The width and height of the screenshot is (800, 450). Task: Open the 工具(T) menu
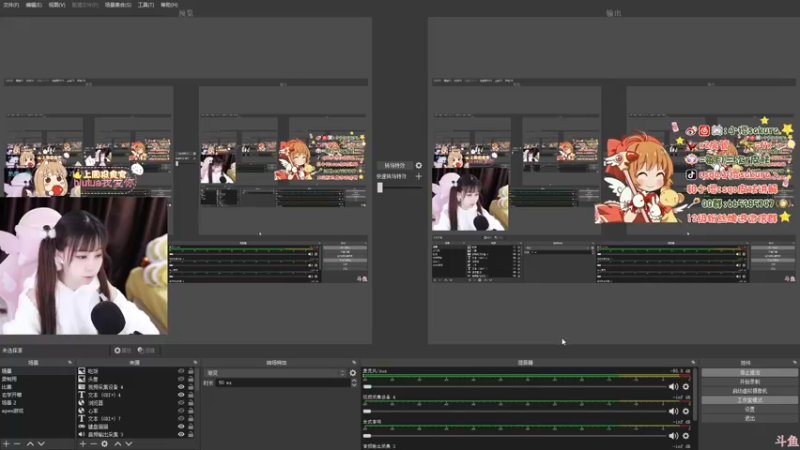pyautogui.click(x=146, y=5)
